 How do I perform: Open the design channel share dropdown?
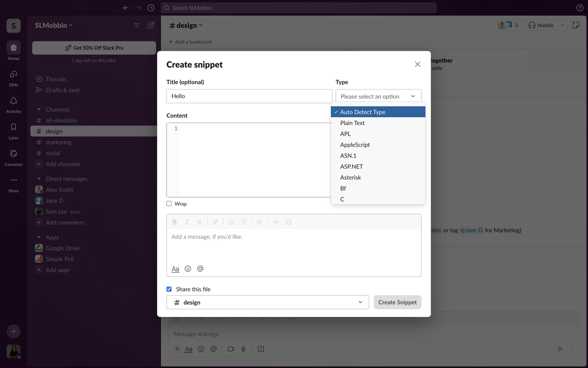pyautogui.click(x=267, y=302)
